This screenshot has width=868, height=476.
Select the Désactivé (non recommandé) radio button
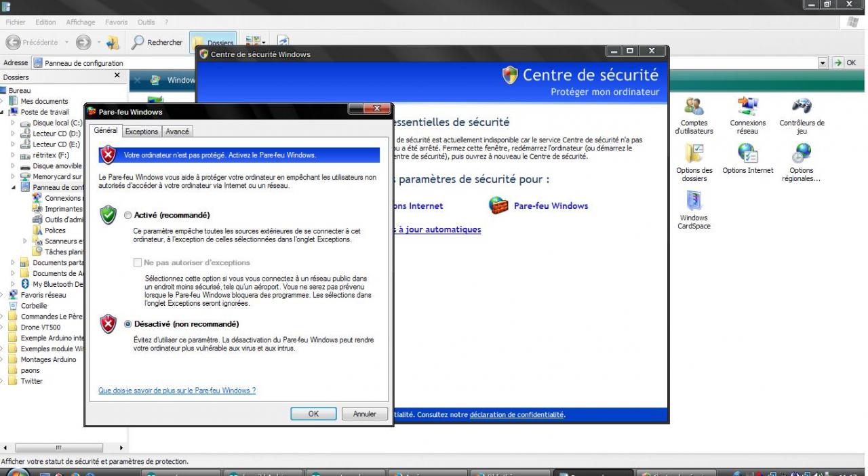(x=128, y=324)
